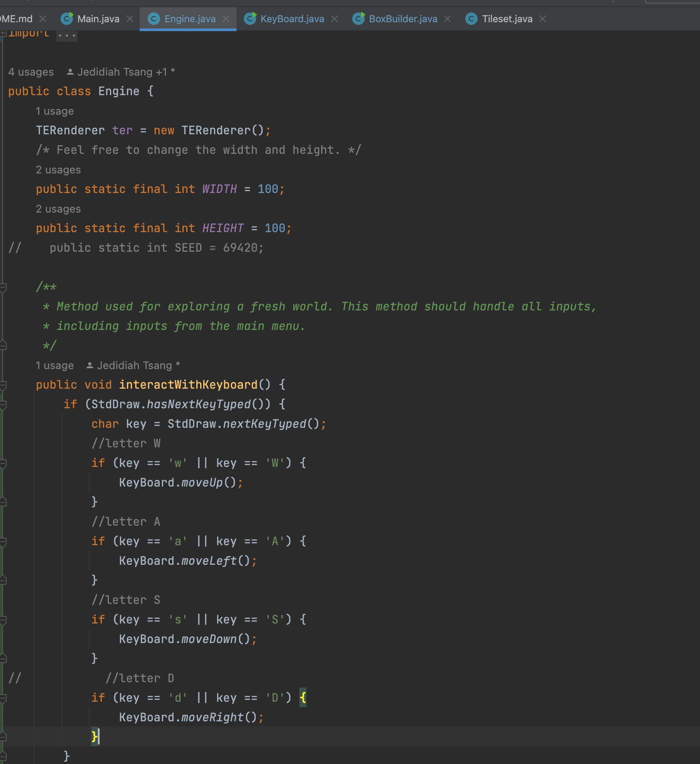Switch to the KeyBoard.java tab
700x764 pixels.
292,19
